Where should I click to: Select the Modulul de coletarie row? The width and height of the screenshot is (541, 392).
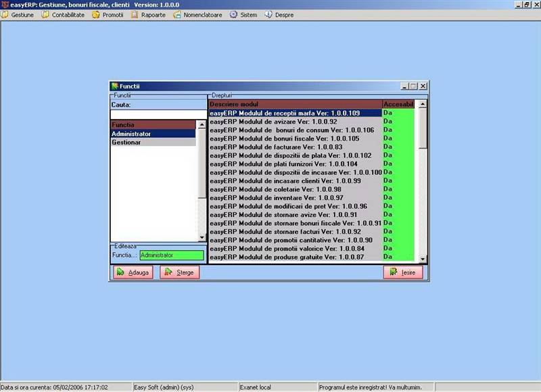coord(296,189)
